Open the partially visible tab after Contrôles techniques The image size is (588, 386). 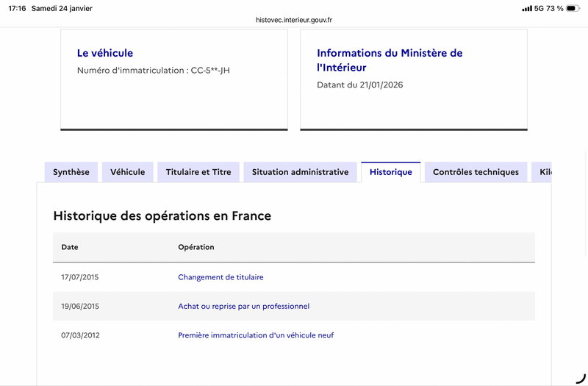tap(543, 172)
